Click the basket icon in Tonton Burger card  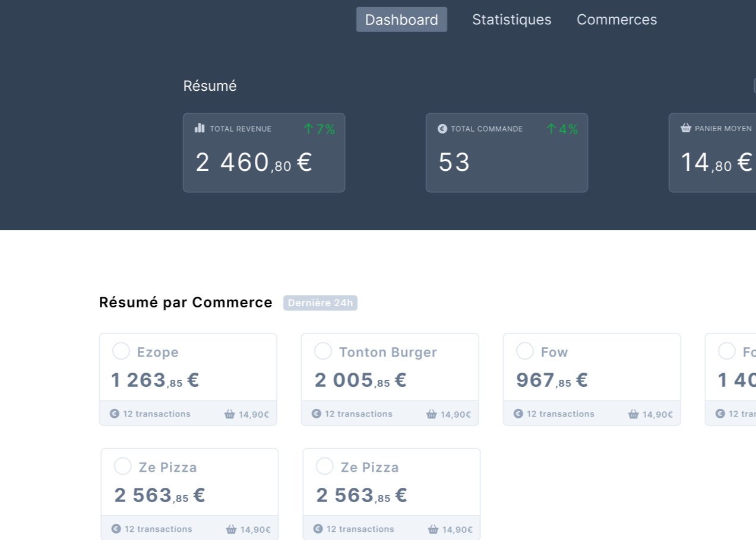click(432, 414)
